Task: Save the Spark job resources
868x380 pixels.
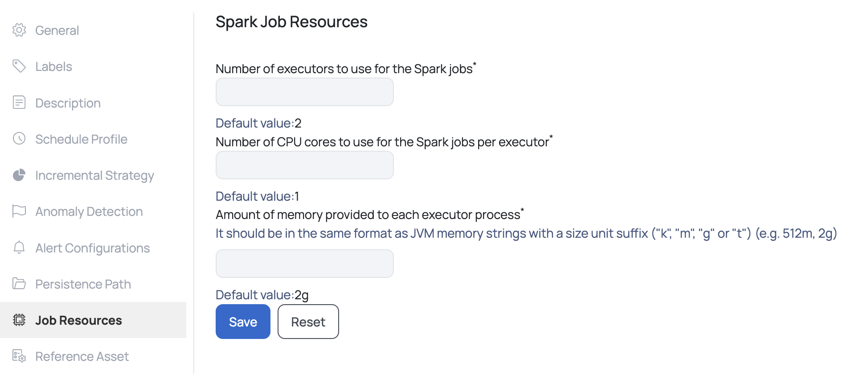Action: tap(243, 322)
